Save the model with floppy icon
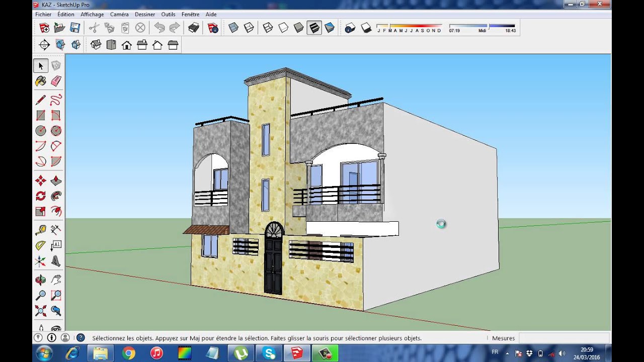The image size is (644, 362). 75,28
